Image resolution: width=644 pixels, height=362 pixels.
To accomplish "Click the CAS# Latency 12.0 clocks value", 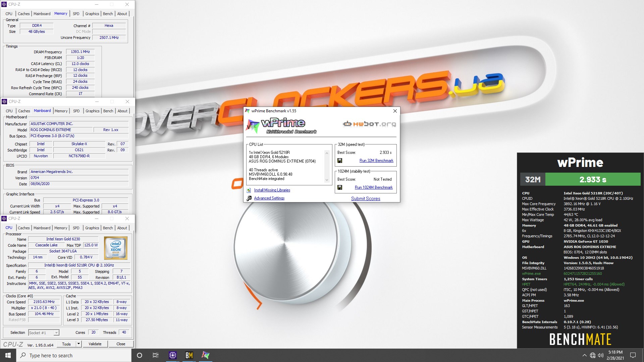I will (80, 64).
